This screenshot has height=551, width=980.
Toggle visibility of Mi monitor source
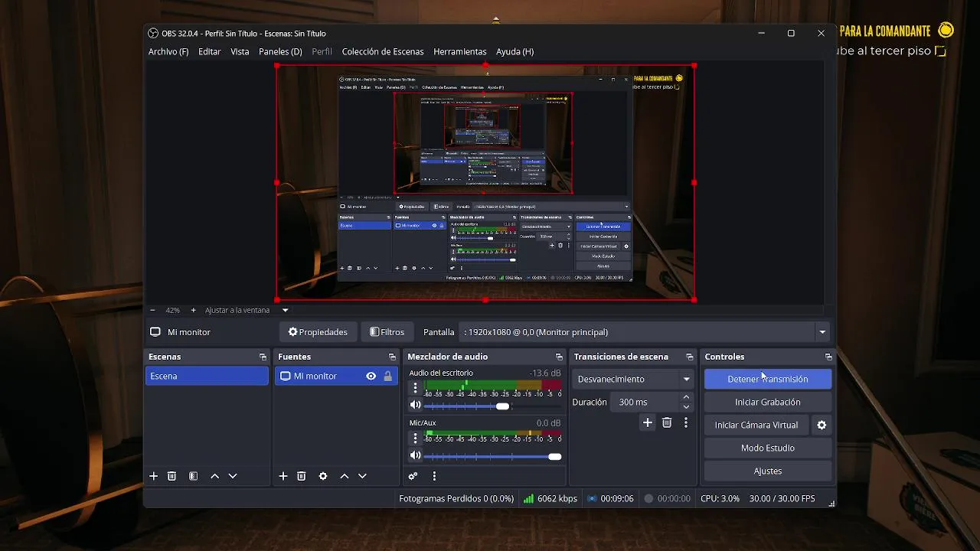tap(371, 376)
